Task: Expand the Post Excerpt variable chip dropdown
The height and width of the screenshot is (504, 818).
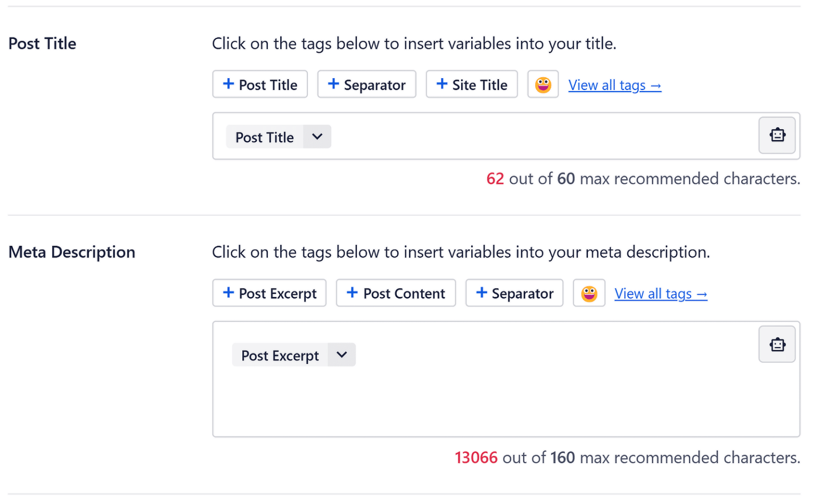Action: pyautogui.click(x=341, y=354)
